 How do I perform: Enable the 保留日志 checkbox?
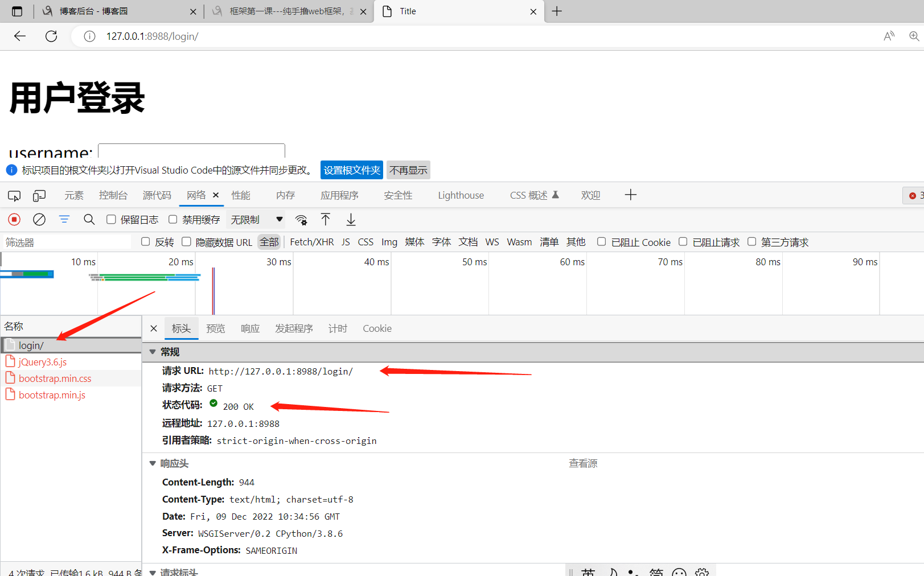point(112,220)
